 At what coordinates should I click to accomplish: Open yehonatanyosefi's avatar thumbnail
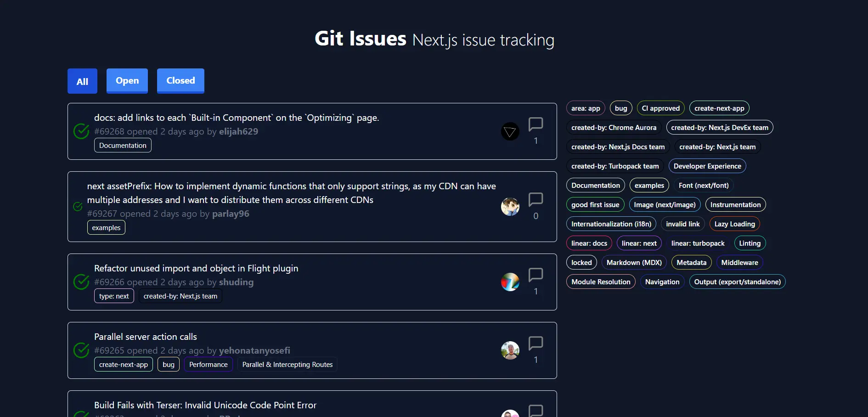[510, 350]
